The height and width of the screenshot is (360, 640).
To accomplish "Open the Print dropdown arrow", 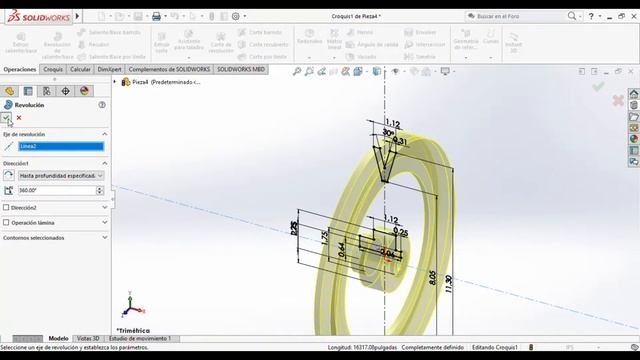I will (165, 16).
